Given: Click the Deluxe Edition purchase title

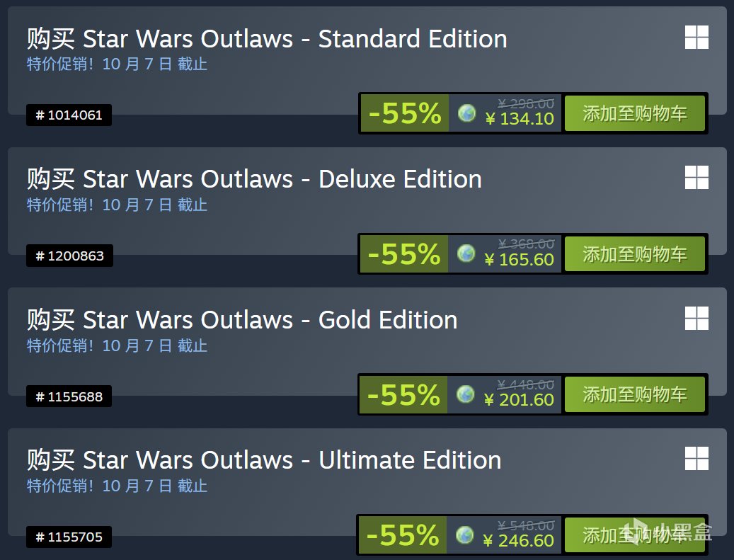Looking at the screenshot, I should pyautogui.click(x=254, y=179).
